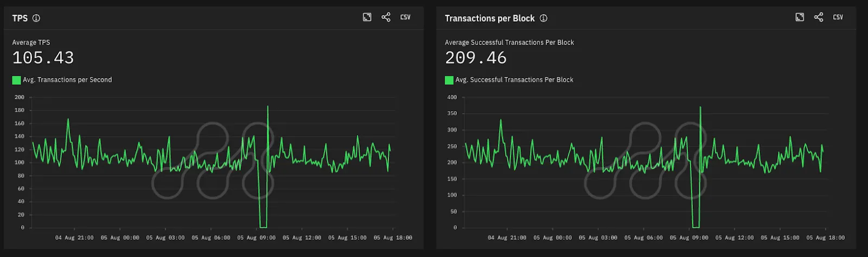Viewport: 868px width, 257px height.
Task: Open info tooltip for Transactions per Block
Action: [x=544, y=18]
